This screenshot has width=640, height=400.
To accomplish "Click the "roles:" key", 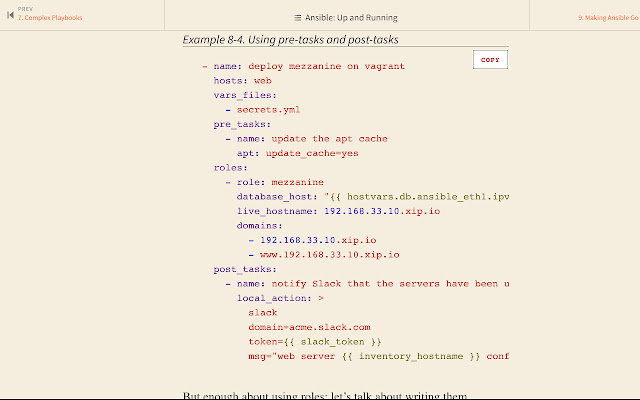I will 231,168.
